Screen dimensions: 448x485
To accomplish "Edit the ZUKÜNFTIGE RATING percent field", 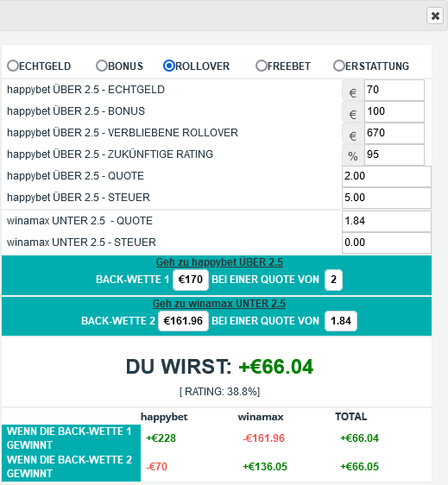I will 394,155.
